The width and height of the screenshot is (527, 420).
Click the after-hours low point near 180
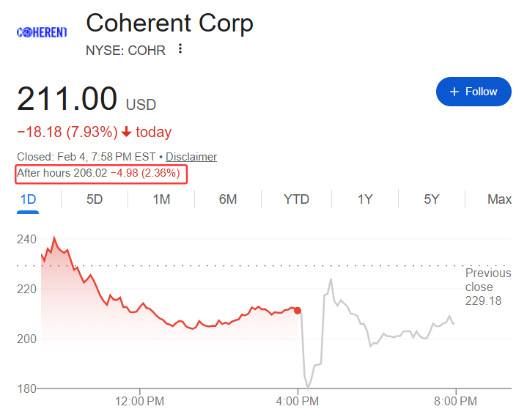tap(309, 387)
